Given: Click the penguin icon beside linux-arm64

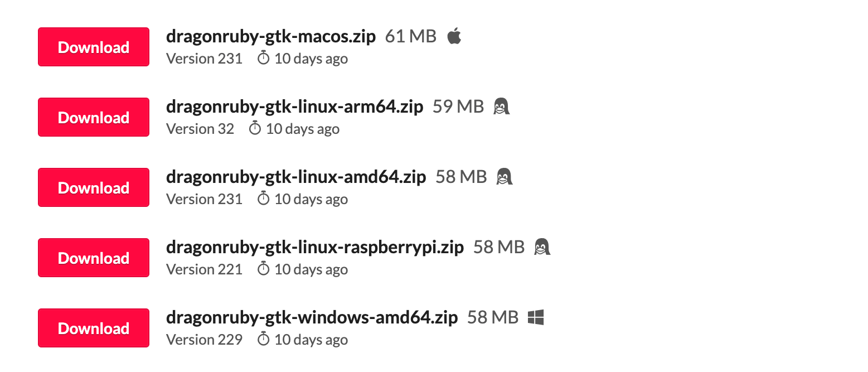Looking at the screenshot, I should [x=502, y=107].
